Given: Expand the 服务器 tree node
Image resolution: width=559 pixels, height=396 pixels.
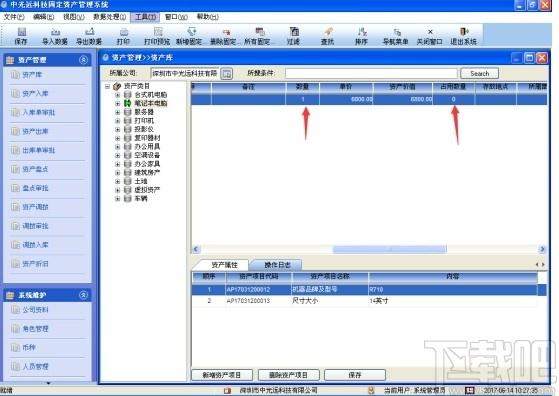Looking at the screenshot, I should click(x=117, y=112).
